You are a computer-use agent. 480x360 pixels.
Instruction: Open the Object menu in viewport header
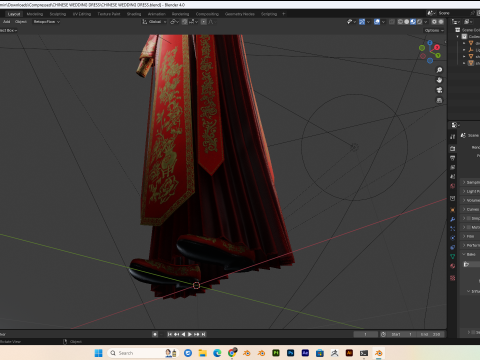[21, 22]
